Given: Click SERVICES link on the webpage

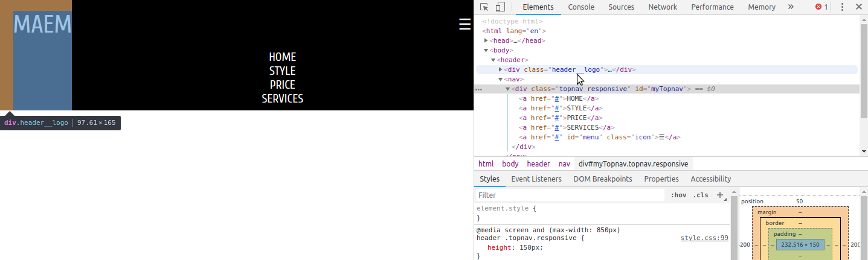Looking at the screenshot, I should (x=282, y=99).
